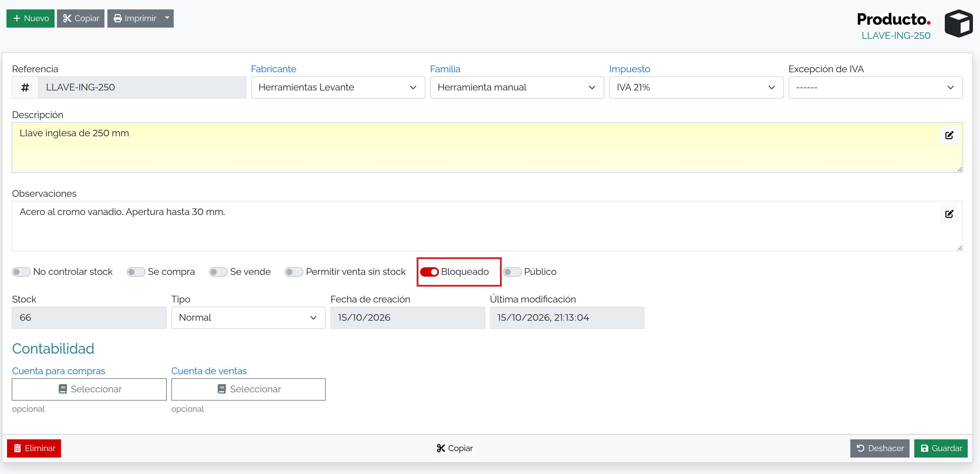Viewport: 980px width, 474px height.
Task: Enable the Público switch
Action: click(512, 272)
